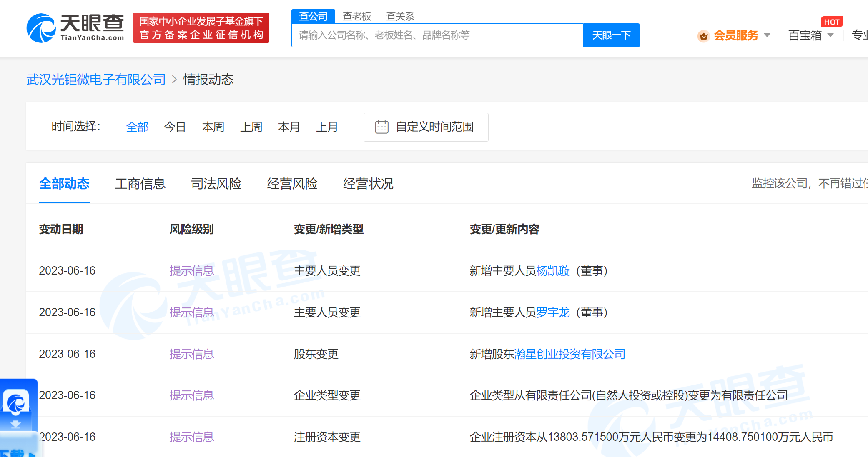Select the 查关系 search tab
868x457 pixels.
(400, 16)
